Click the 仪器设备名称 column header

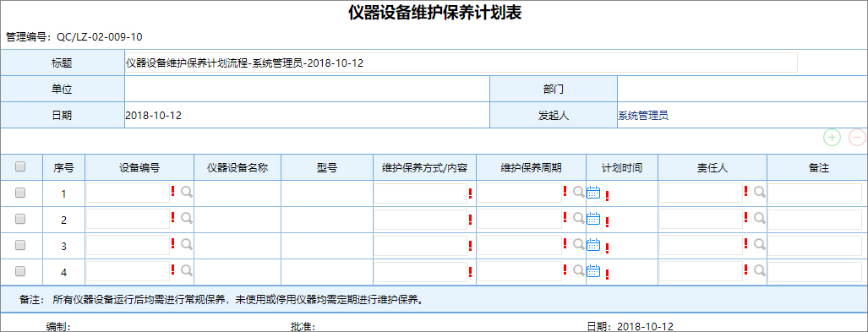click(237, 167)
